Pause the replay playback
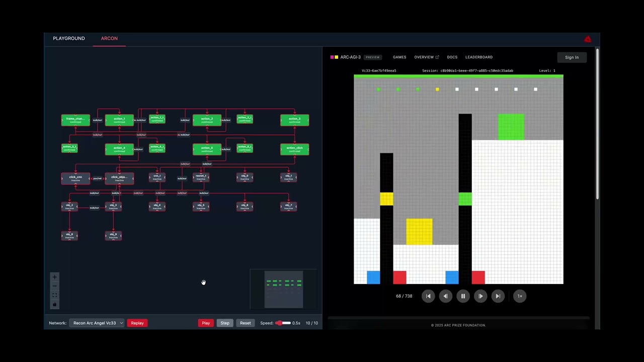 462,296
